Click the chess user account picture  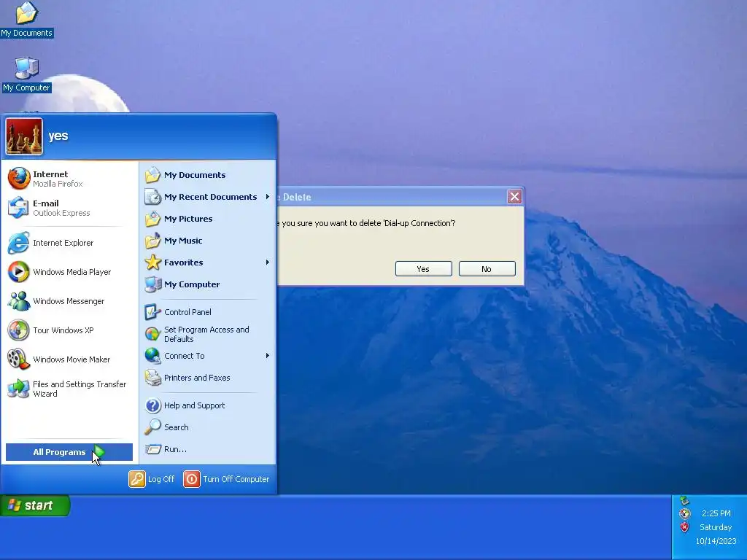tap(24, 136)
